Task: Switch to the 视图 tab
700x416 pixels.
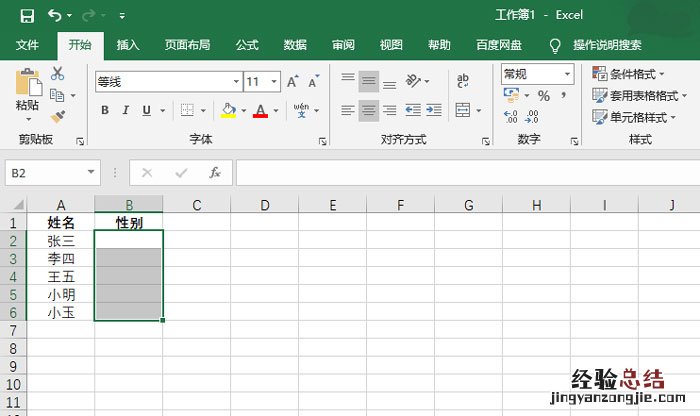Action: pos(391,45)
